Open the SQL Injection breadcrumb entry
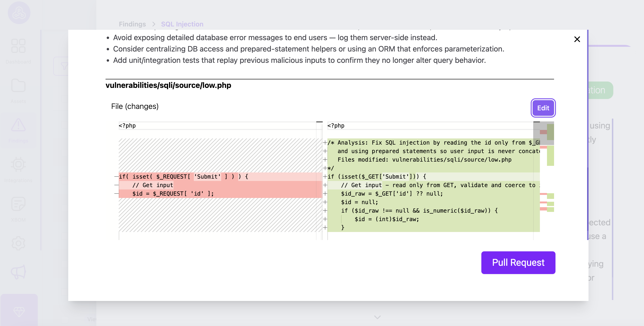Screen dimensions: 644x326 (182, 24)
